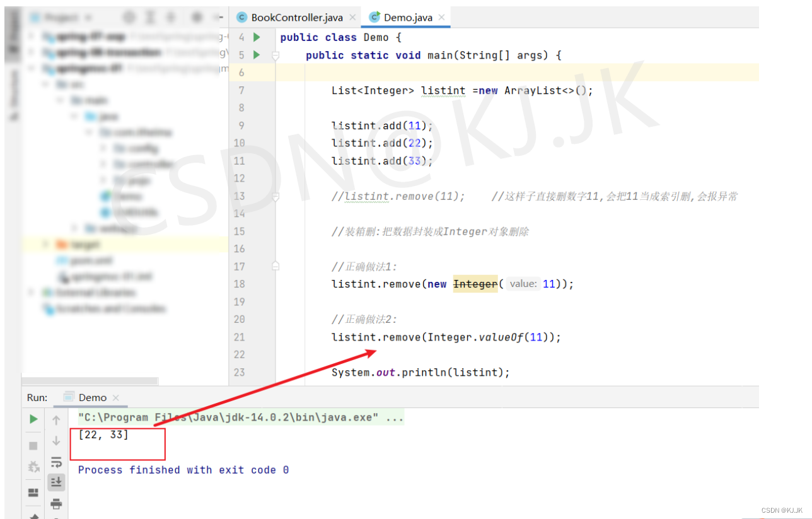
Task: Click line number 23 in gutter
Action: pyautogui.click(x=239, y=373)
